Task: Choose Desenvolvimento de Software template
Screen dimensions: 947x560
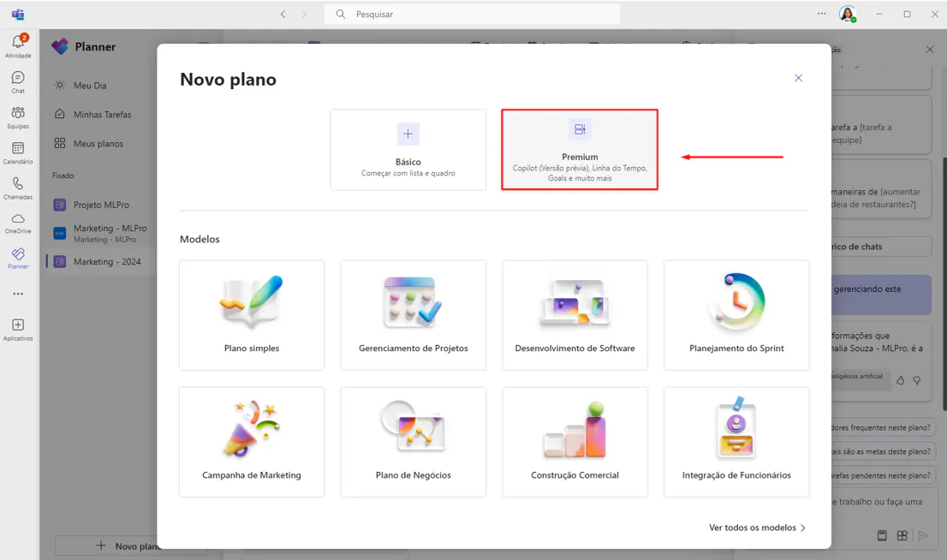Action: click(x=575, y=315)
